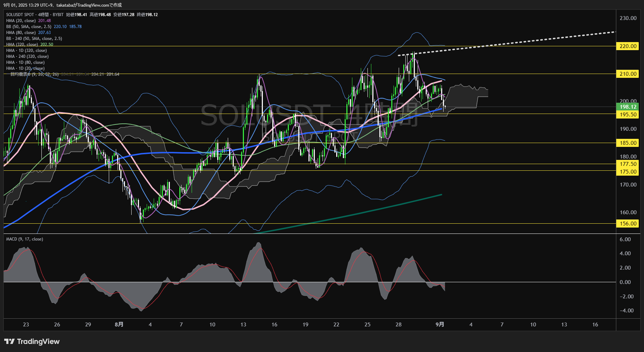Click the 22 date label on time axis
Image resolution: width=644 pixels, height=352 pixels.
336,324
